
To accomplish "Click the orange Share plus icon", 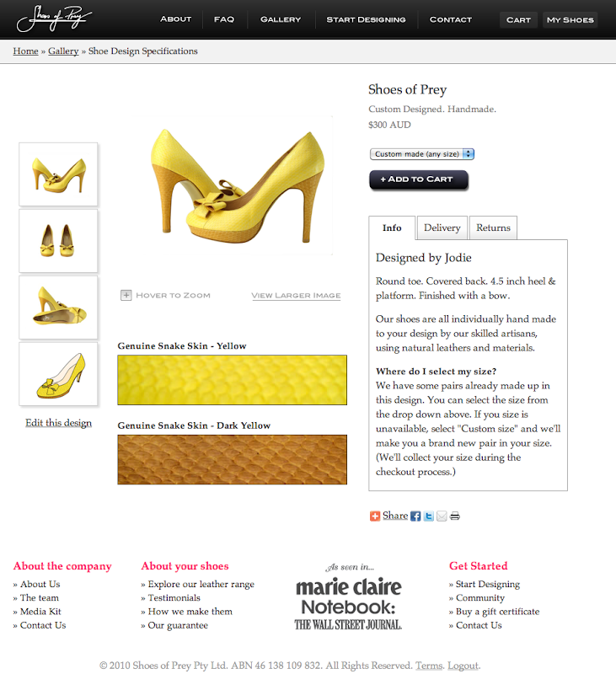I will tap(375, 516).
